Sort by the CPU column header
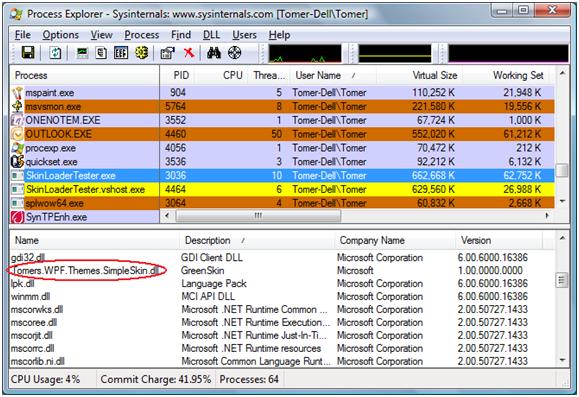Screen dimensions: 579x397 point(221,75)
